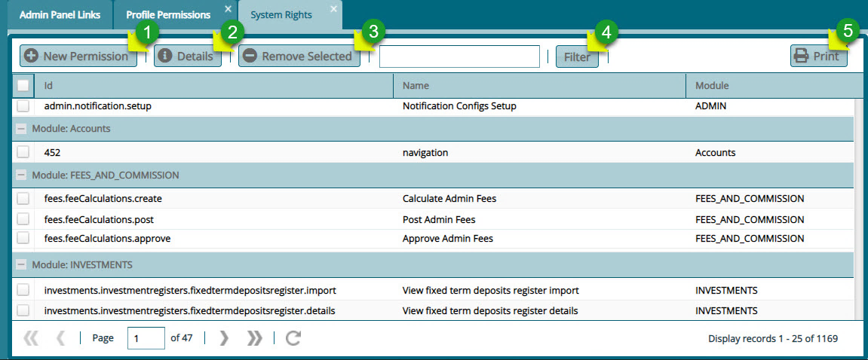The width and height of the screenshot is (868, 360).
Task: Click the 'Accounts' module cell
Action: pyautogui.click(x=715, y=152)
